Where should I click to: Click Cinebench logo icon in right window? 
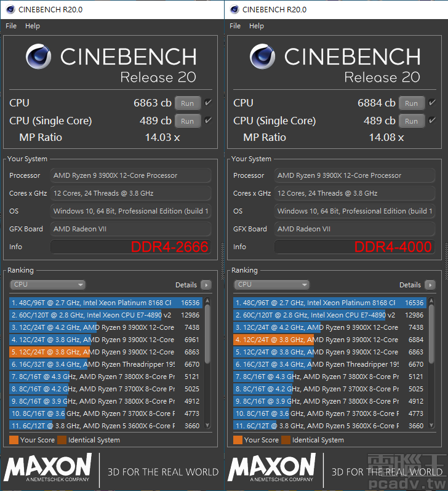click(263, 57)
